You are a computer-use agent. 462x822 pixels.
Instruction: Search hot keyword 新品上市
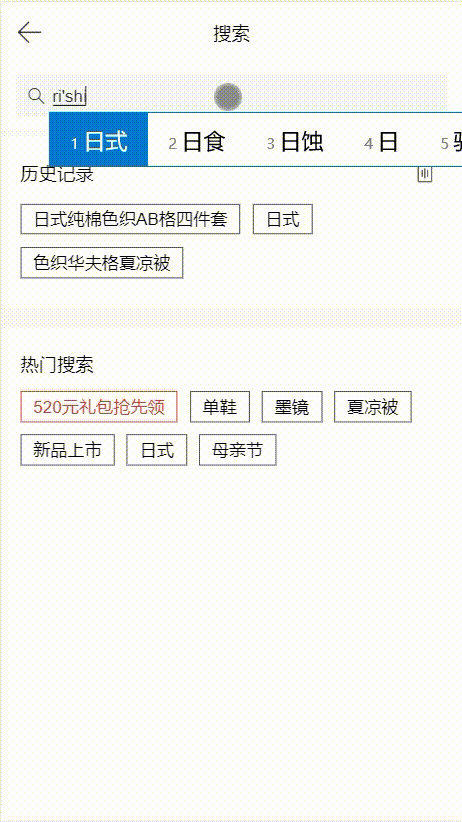pyautogui.click(x=68, y=450)
